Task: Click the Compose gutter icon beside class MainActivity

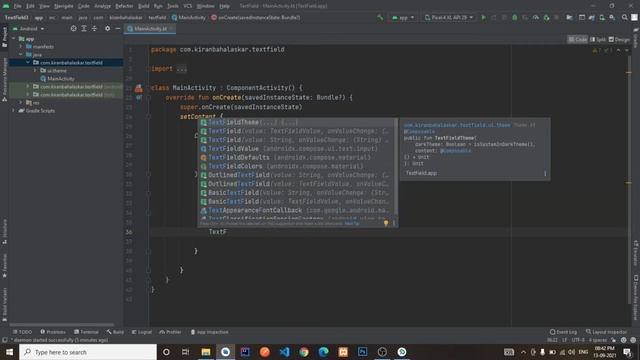Action: [139, 88]
